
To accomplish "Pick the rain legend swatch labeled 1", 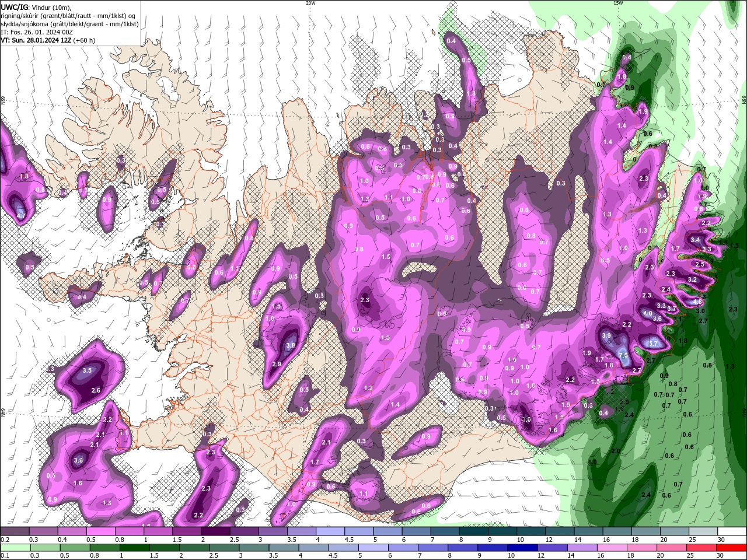I will click(134, 547).
